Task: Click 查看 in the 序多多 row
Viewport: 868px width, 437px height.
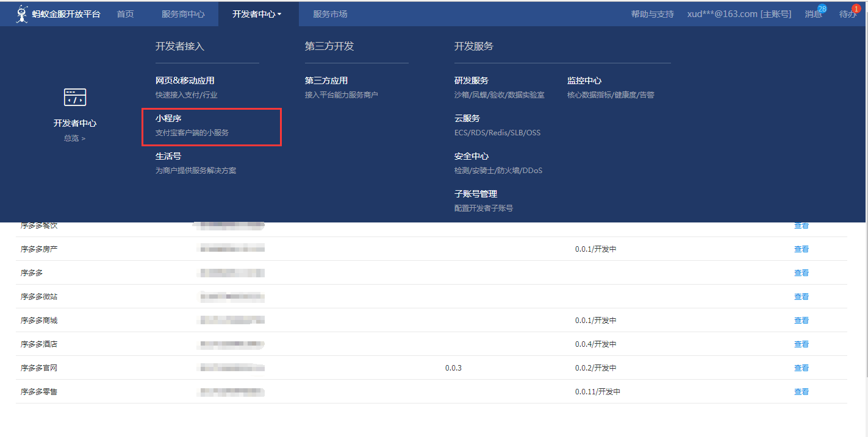Action: click(x=802, y=273)
